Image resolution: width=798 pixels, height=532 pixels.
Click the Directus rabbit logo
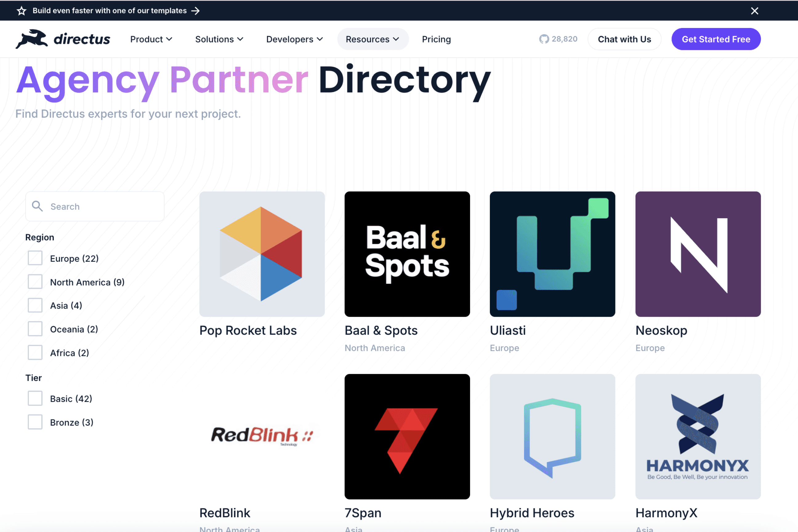(x=32, y=39)
